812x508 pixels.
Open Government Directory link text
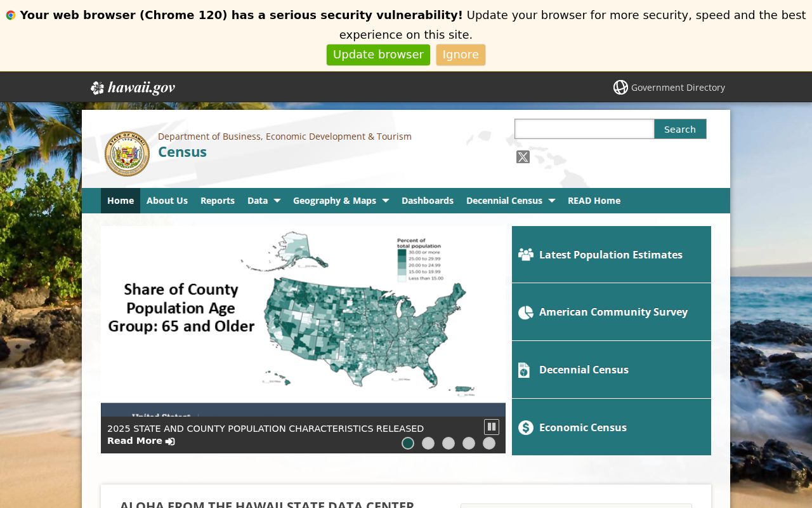click(x=678, y=88)
